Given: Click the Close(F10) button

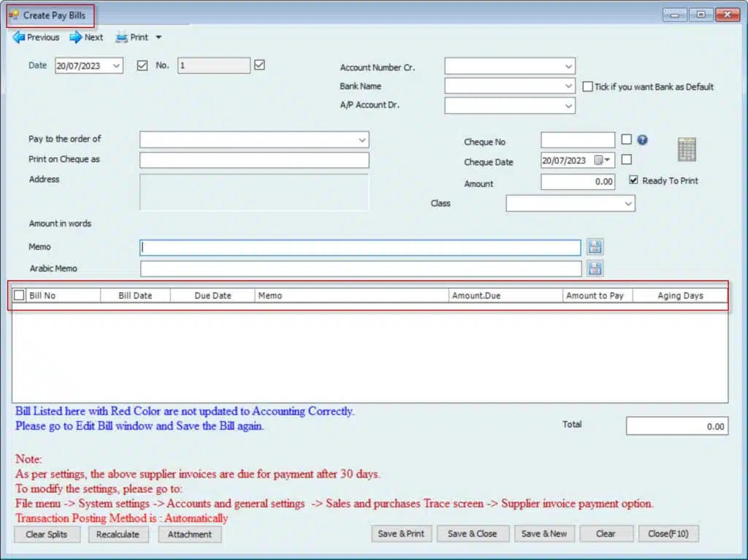Looking at the screenshot, I should pos(668,534).
